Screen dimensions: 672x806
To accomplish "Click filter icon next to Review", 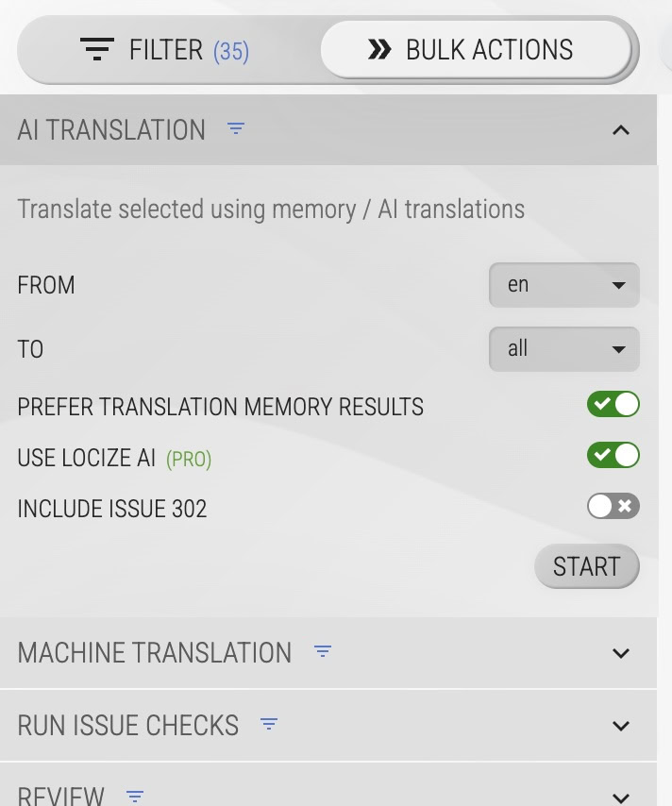I will tap(135, 797).
